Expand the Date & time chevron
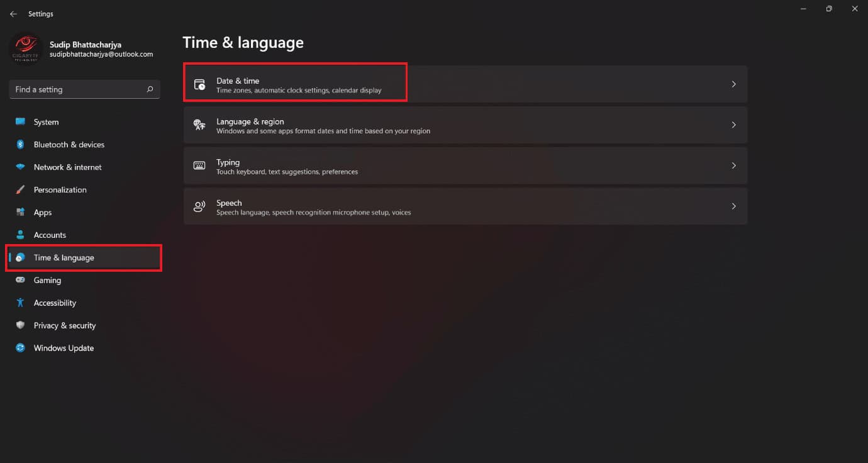868x463 pixels. tap(733, 84)
